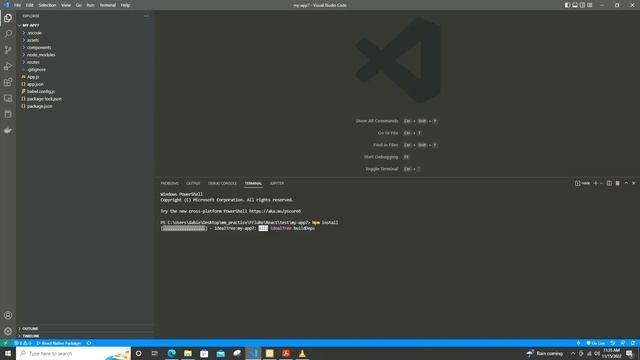This screenshot has width=640, height=360.
Task: Toggle secondary sidebar layout icon
Action: [582, 5]
